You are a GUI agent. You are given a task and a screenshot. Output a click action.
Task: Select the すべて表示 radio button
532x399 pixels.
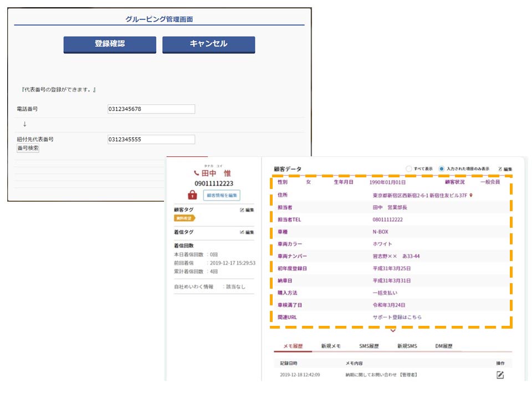pos(409,168)
